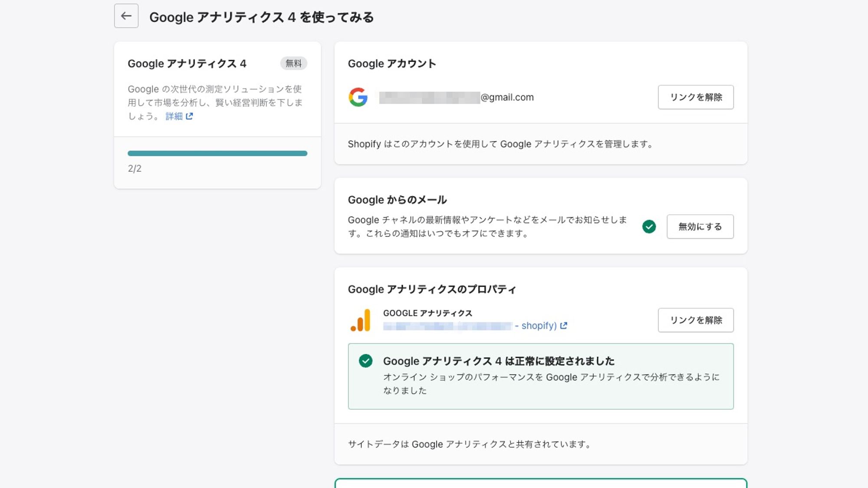Click the Google アナリティクス 4 card title

tap(187, 64)
